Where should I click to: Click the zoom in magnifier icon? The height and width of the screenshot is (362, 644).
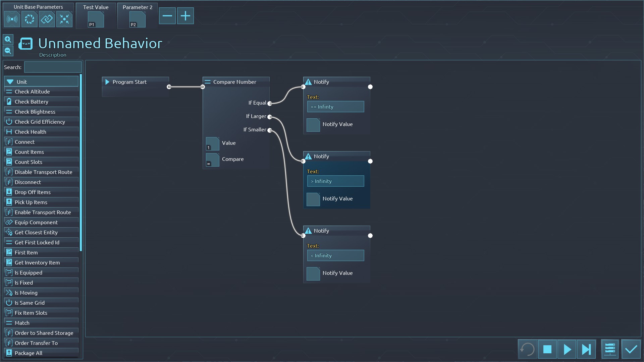pos(8,40)
